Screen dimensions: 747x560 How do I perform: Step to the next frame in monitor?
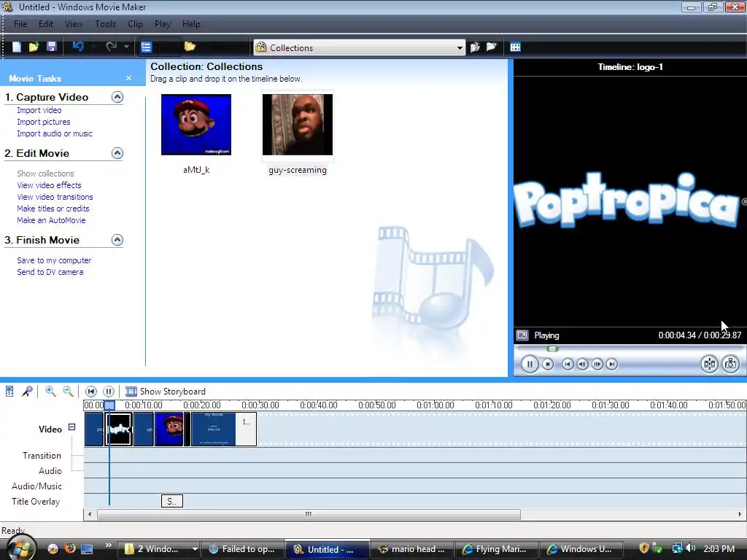[597, 365]
